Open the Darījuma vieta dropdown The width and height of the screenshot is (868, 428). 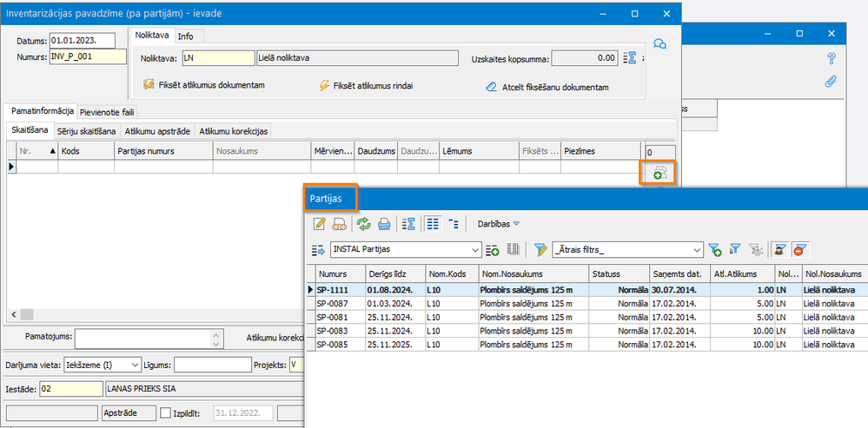(x=134, y=365)
